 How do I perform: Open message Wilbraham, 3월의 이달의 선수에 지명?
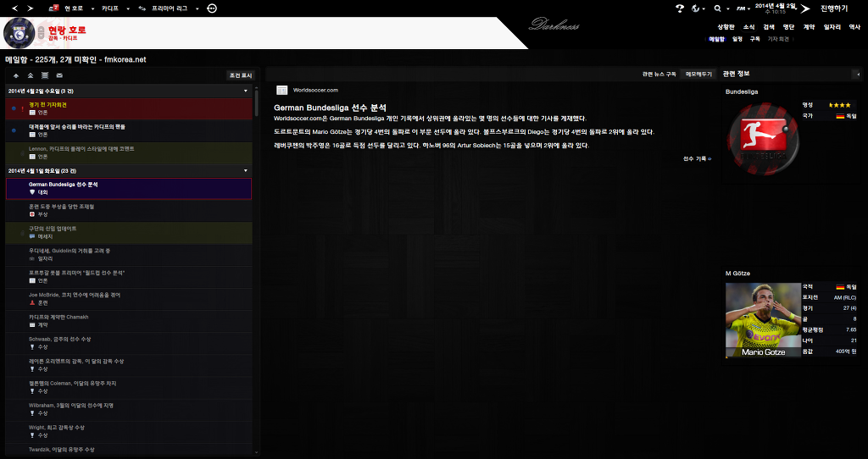129,409
